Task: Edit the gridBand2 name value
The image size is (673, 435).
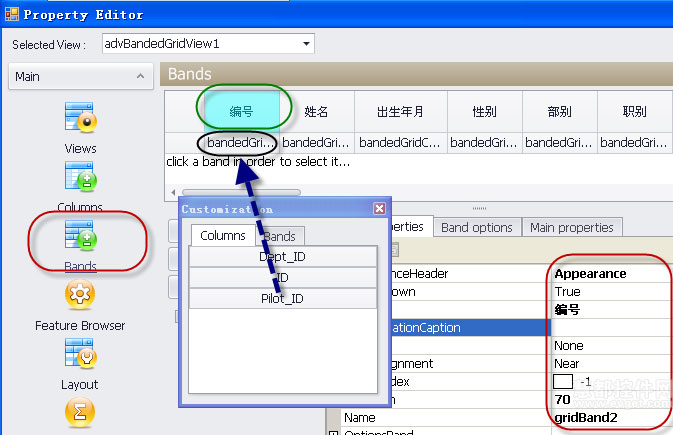Action: point(586,417)
